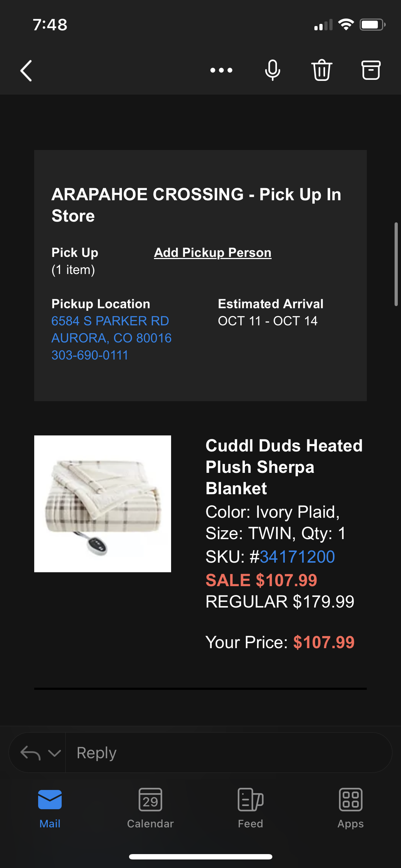Tap the Aurora, CO 80016 address line

[x=112, y=338]
